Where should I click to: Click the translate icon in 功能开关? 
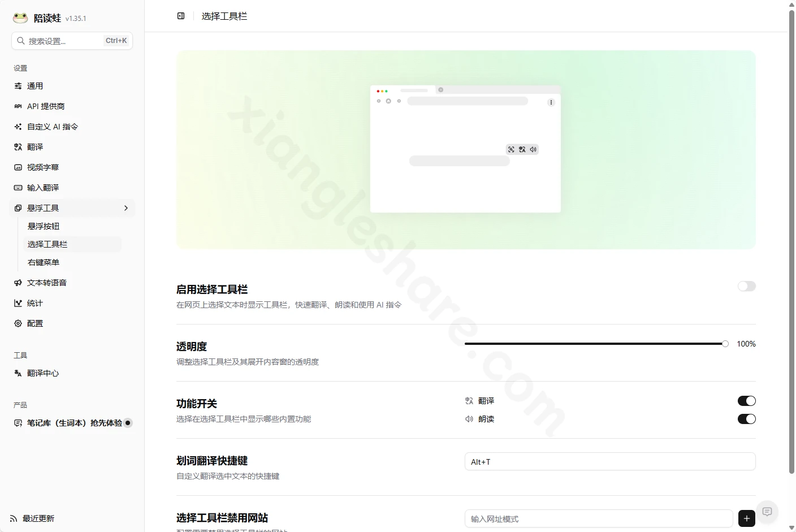(x=469, y=401)
